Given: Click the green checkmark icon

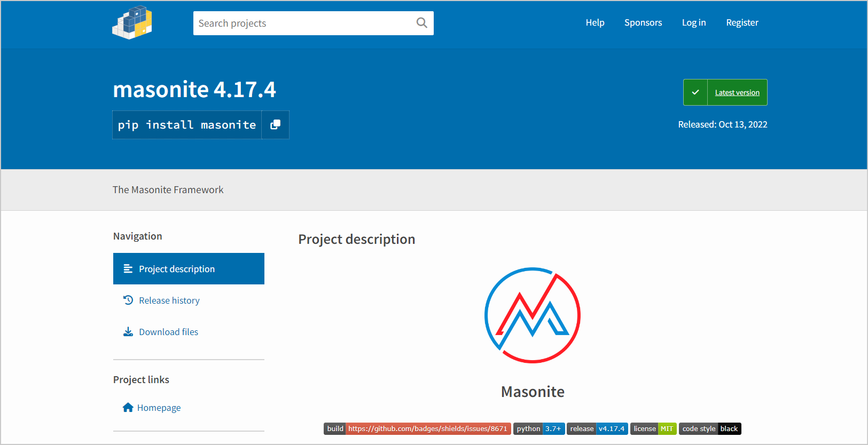Looking at the screenshot, I should coord(695,92).
